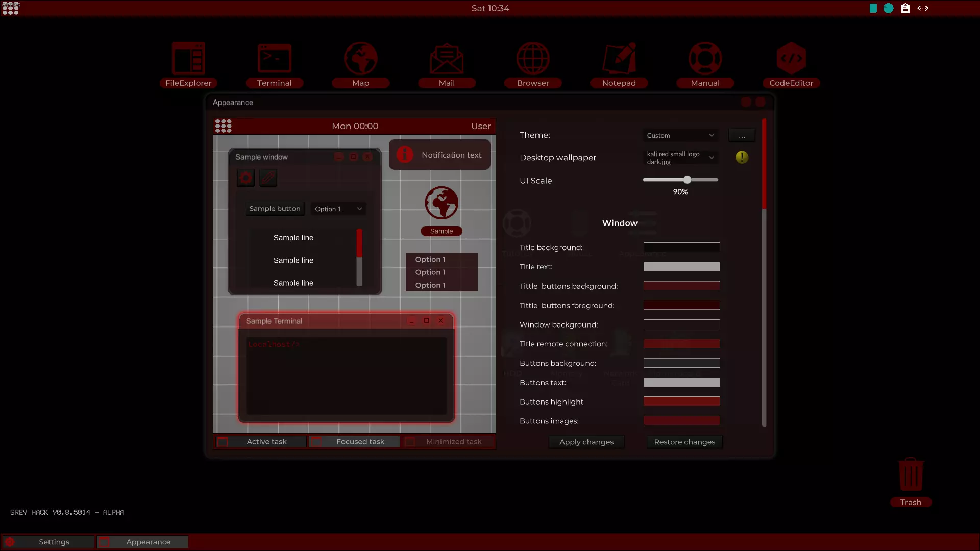Open the Trash bin icon

coord(911,475)
